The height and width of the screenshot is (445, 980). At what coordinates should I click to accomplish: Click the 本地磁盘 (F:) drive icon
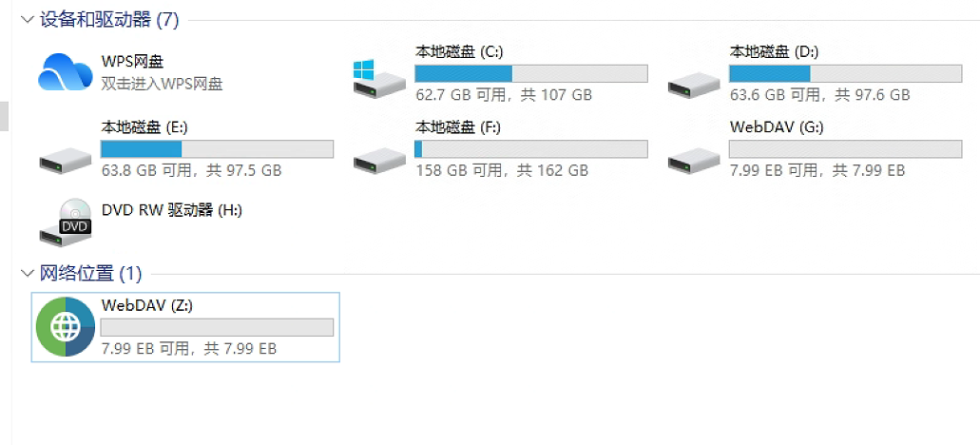(379, 159)
